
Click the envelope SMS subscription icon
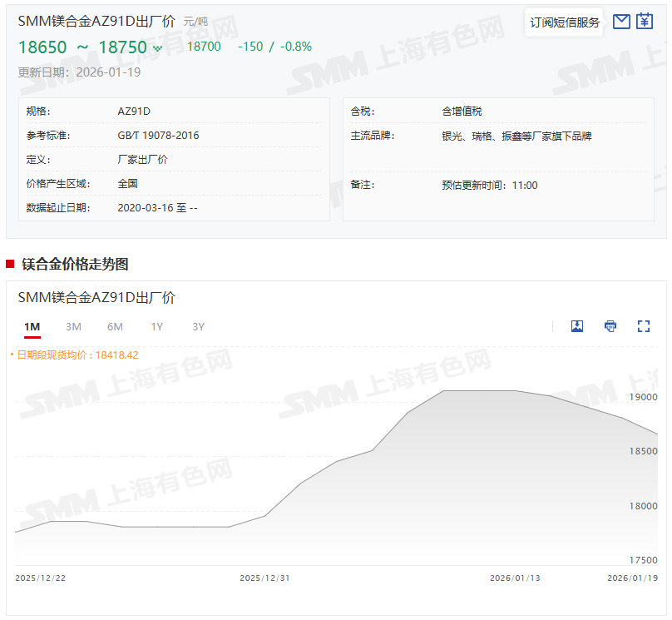pos(621,22)
